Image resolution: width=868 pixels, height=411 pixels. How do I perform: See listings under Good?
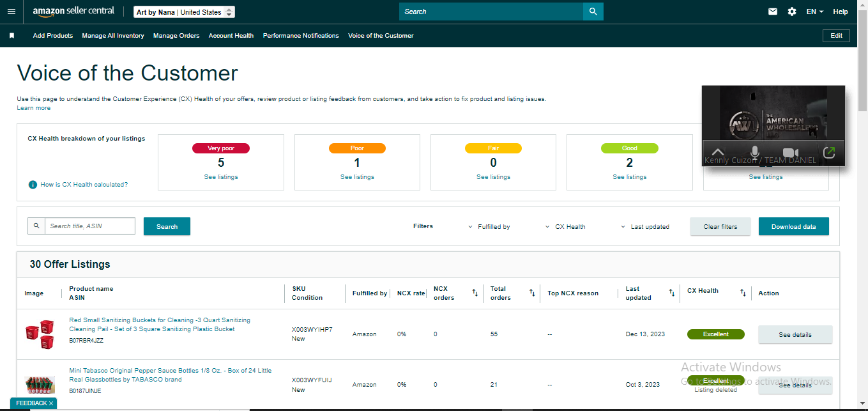[629, 177]
